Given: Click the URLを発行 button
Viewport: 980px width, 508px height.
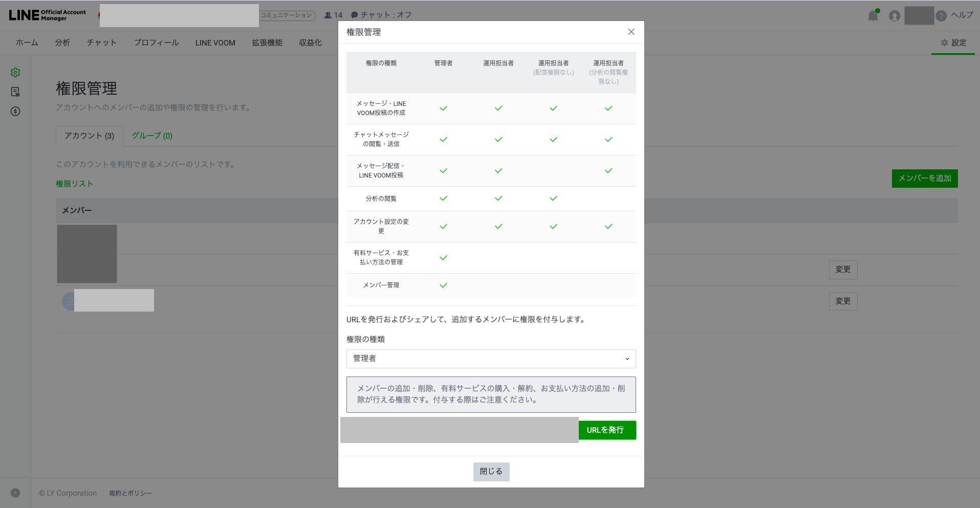Looking at the screenshot, I should pyautogui.click(x=607, y=430).
